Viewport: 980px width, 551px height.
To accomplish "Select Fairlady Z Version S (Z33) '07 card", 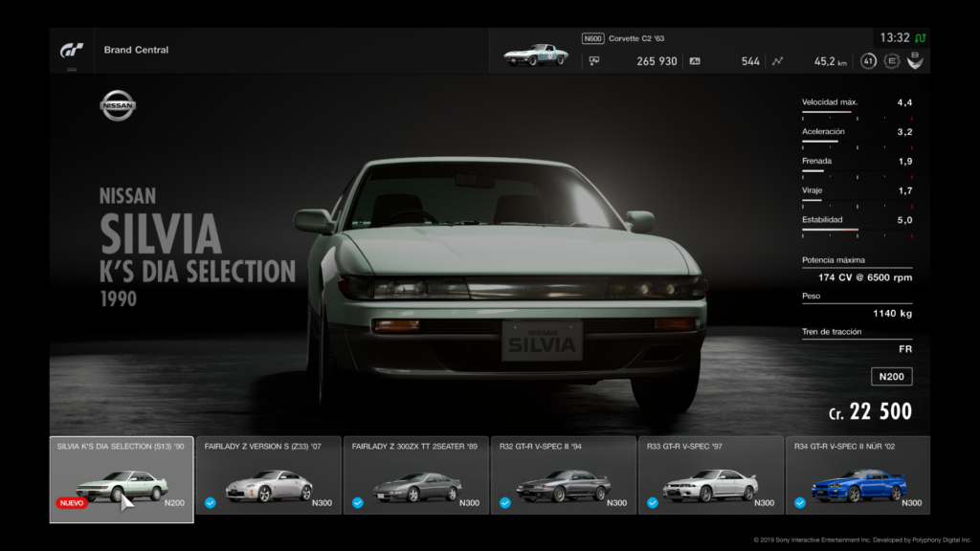I will click(269, 475).
